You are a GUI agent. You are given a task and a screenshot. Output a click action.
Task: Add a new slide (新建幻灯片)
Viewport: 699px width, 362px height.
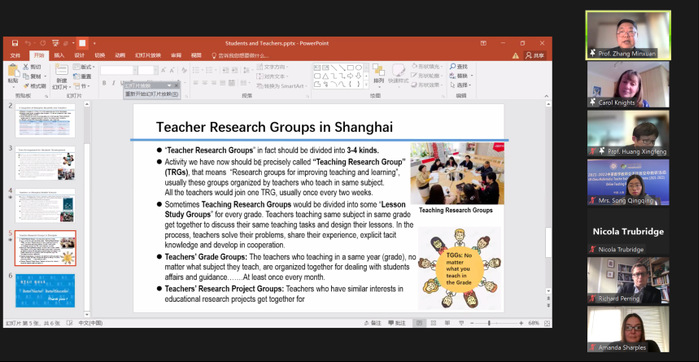point(61,76)
